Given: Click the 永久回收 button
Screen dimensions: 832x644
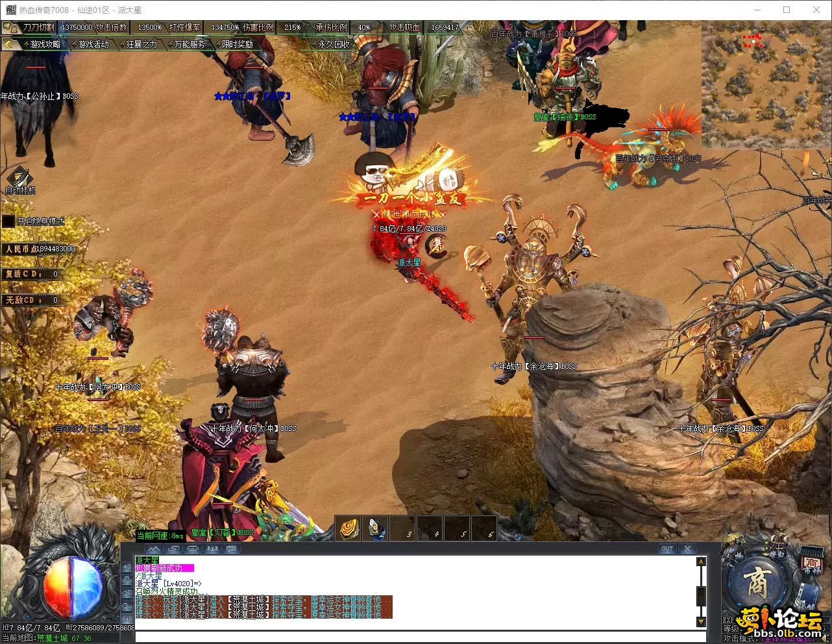Looking at the screenshot, I should point(333,44).
